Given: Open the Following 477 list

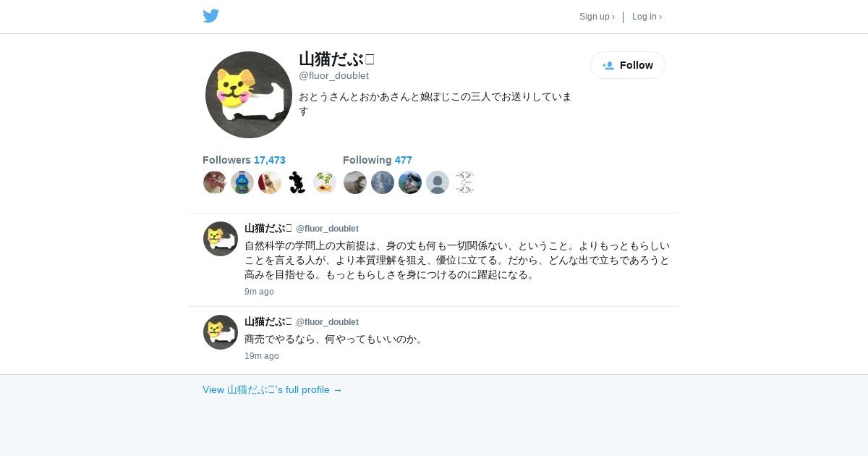Looking at the screenshot, I should click(378, 160).
